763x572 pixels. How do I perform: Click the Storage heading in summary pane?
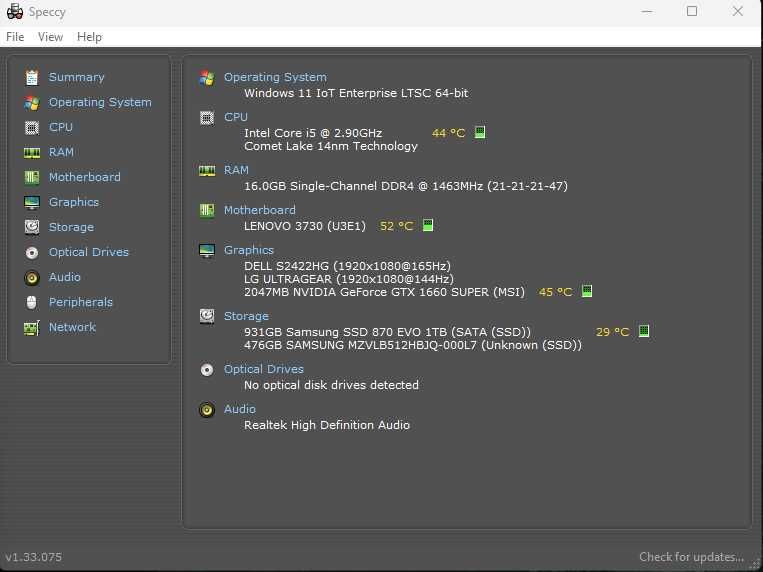pyautogui.click(x=246, y=316)
